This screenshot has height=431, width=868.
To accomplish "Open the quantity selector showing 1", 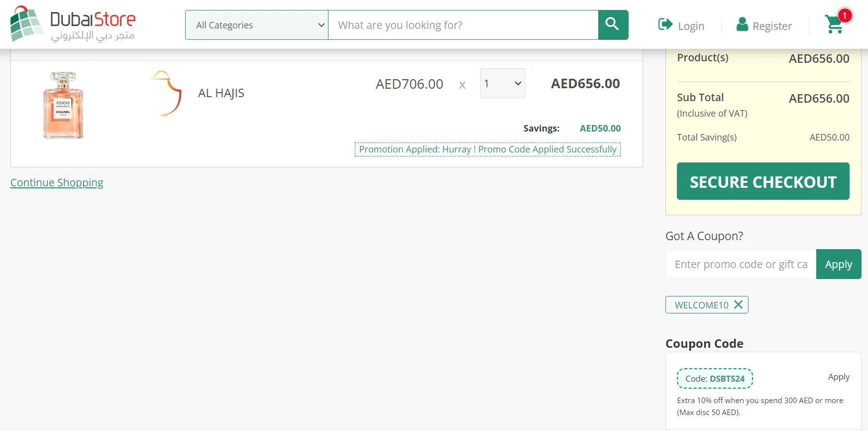I will 502,83.
